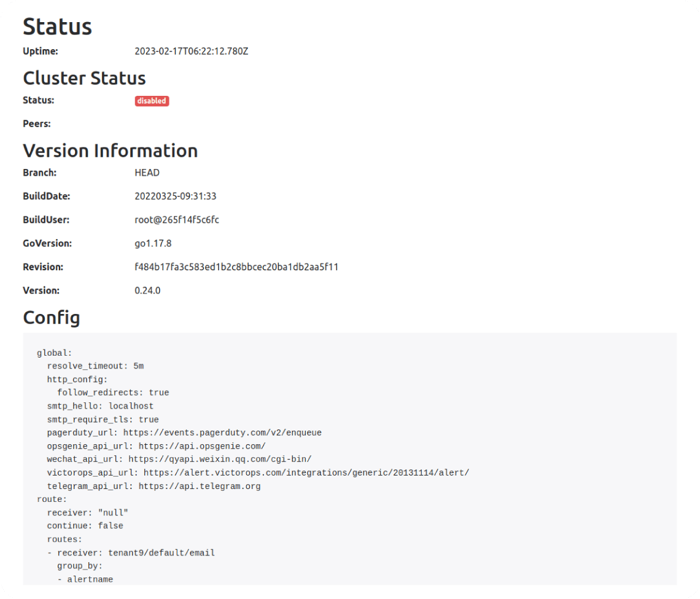This screenshot has height=599, width=700.
Task: Click the Uptime timestamp value
Action: pyautogui.click(x=191, y=52)
